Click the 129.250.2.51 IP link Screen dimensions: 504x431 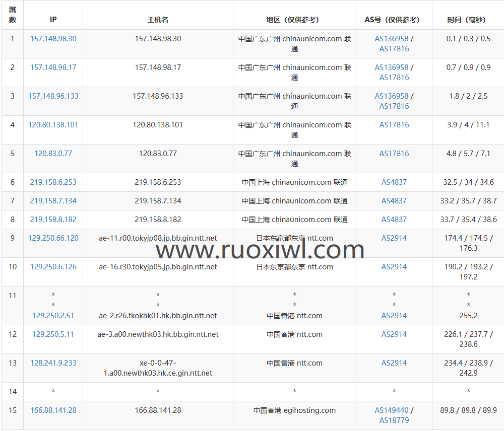point(53,316)
